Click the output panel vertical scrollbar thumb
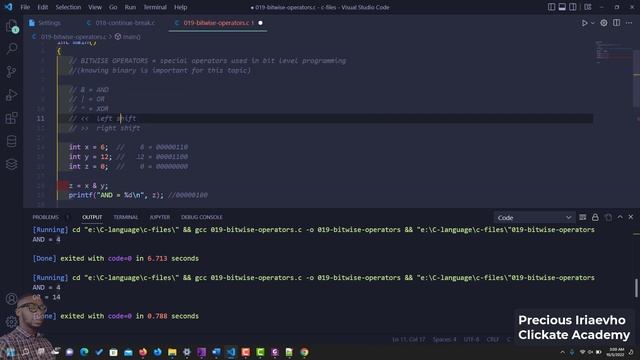The height and width of the screenshot is (360, 640). (x=636, y=288)
